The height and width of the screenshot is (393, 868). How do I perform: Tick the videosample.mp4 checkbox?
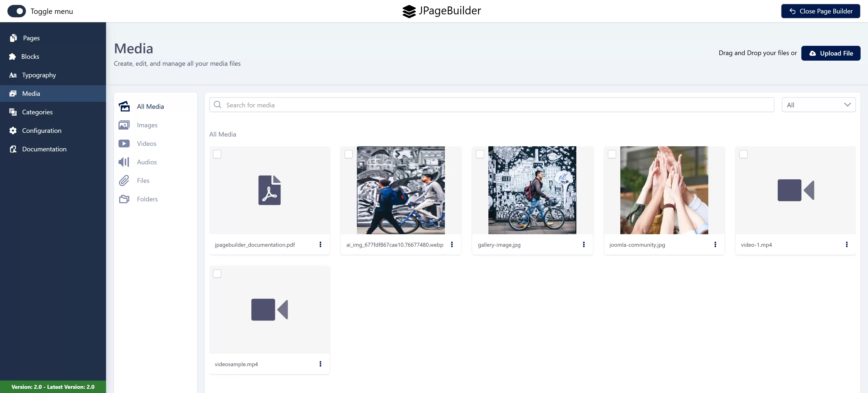217,274
